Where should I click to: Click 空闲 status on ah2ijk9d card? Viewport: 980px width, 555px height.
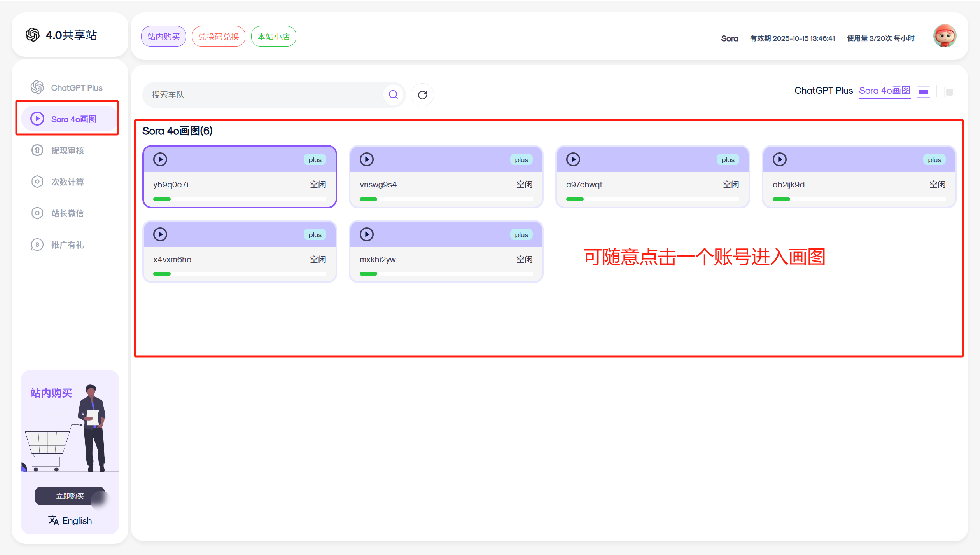937,185
